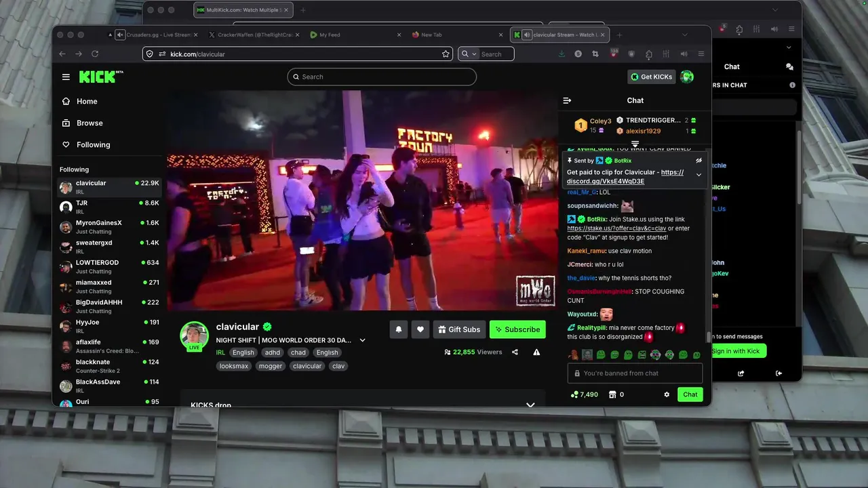Click the Kick site search field

382,77
